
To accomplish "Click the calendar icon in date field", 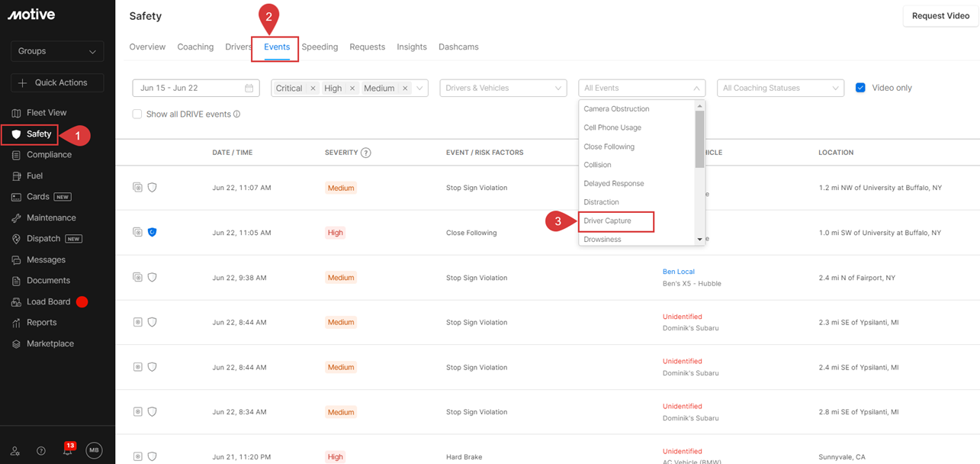I will click(x=249, y=89).
